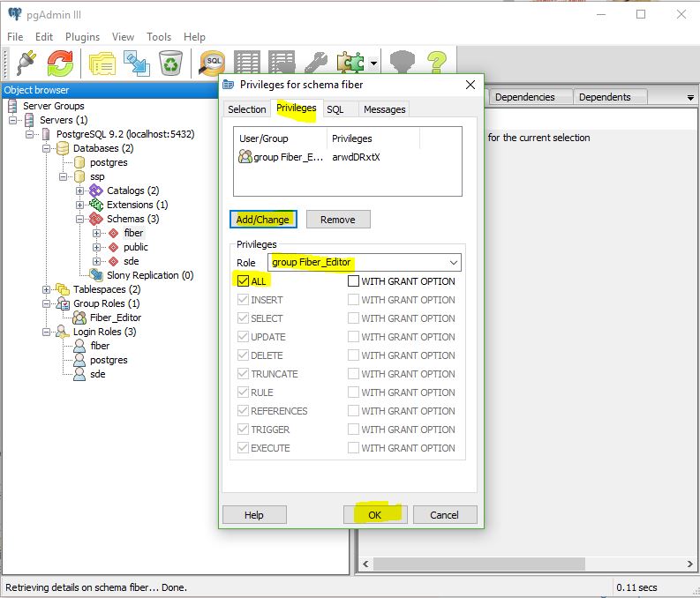Open the Tools menu
Viewport: 700px width, 598px height.
pos(159,36)
